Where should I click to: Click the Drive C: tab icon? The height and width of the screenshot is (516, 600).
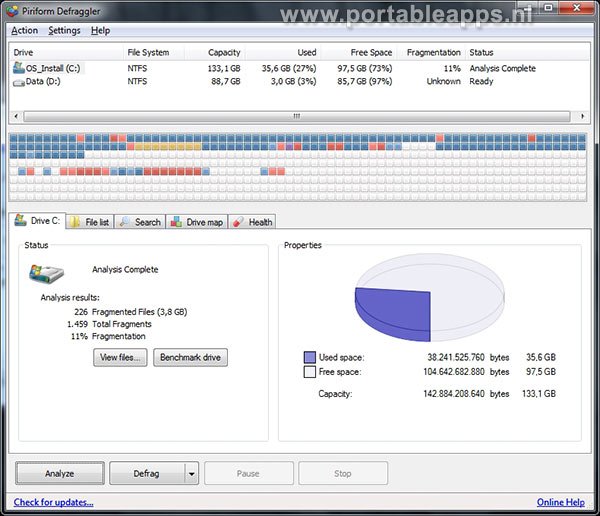21,221
